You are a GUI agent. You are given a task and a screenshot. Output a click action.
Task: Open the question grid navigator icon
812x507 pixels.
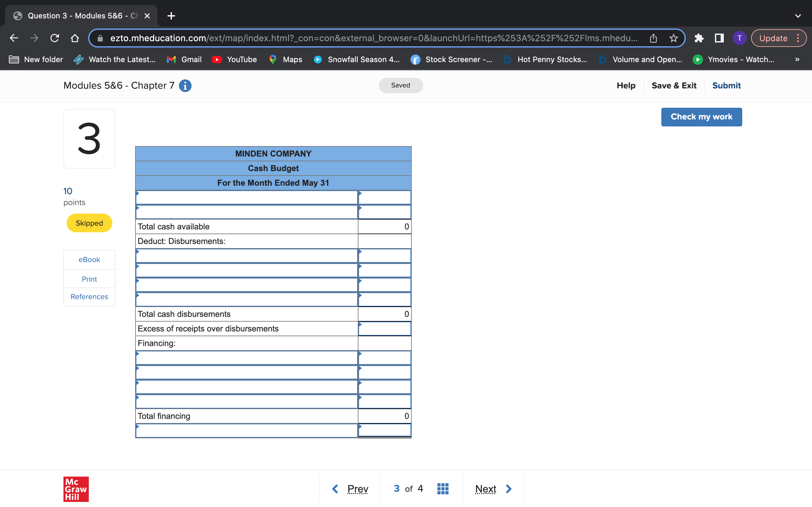(x=442, y=489)
